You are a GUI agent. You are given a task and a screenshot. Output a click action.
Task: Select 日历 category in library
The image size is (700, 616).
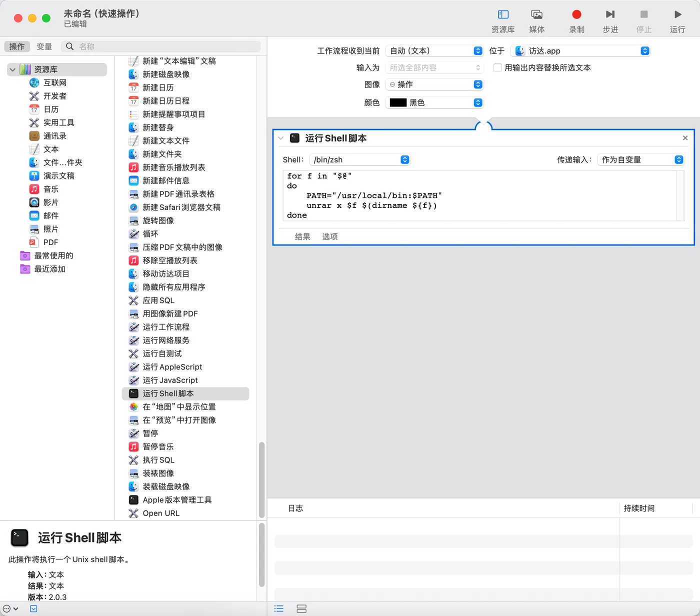[51, 109]
